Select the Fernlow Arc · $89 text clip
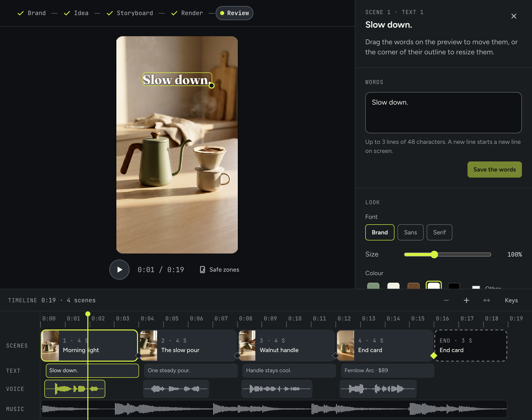The width and height of the screenshot is (532, 420). tap(387, 370)
